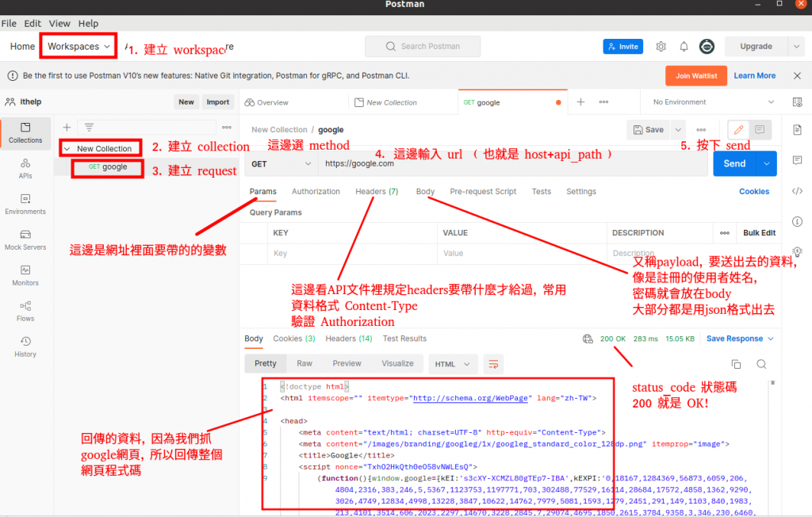Switch to the Tests tab
The height and width of the screenshot is (517, 812).
point(541,192)
